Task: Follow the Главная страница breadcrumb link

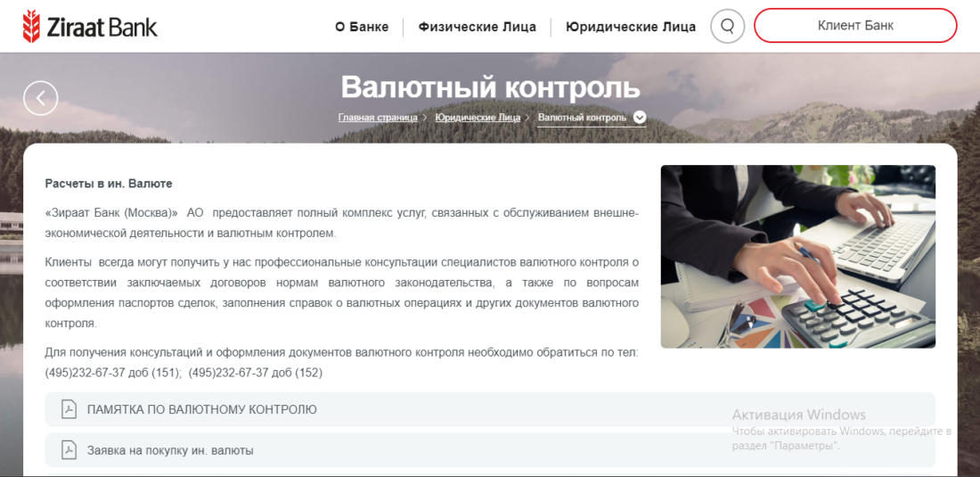Action: tap(378, 118)
